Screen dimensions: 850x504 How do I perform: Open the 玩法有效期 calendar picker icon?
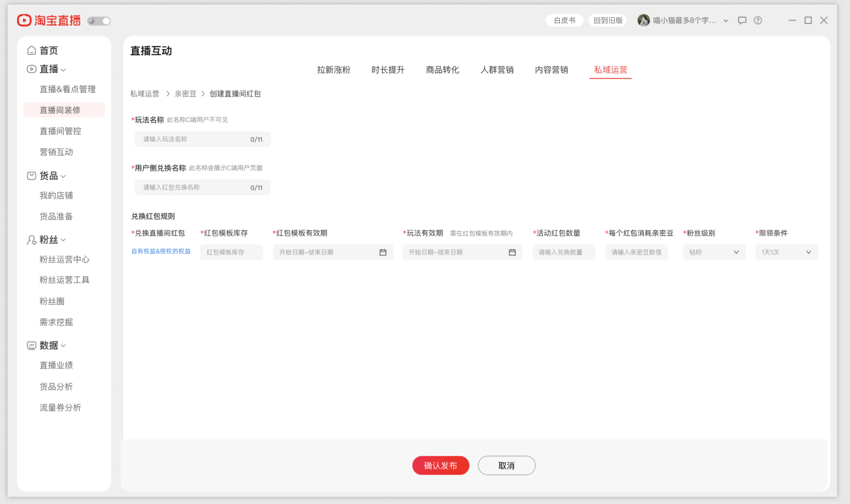click(512, 252)
